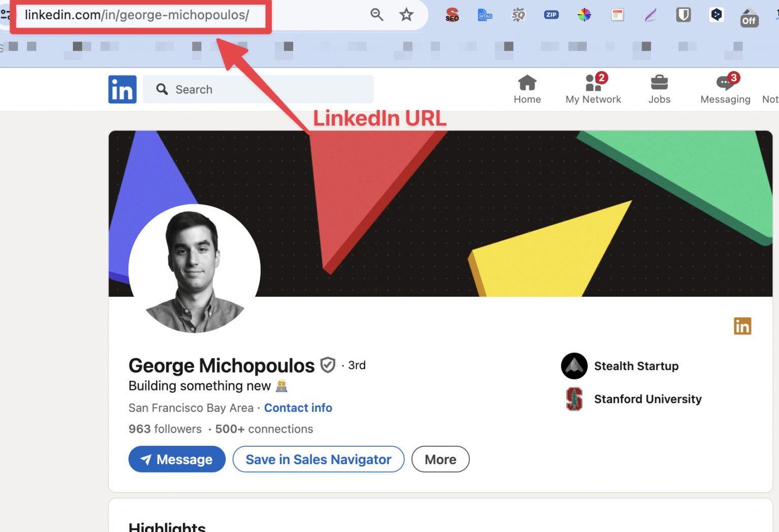Open the Contact info link

[298, 408]
